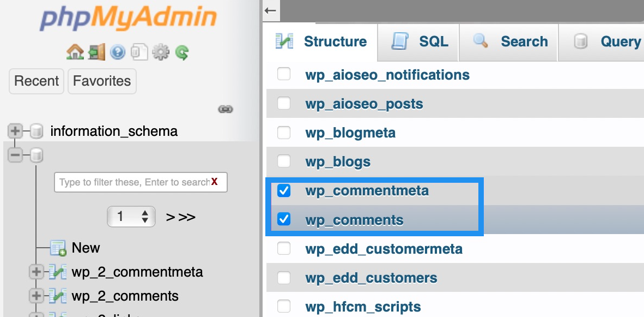Open the wp_edd_customermeta table link
Viewport: 644px width, 317px height.
pyautogui.click(x=384, y=249)
